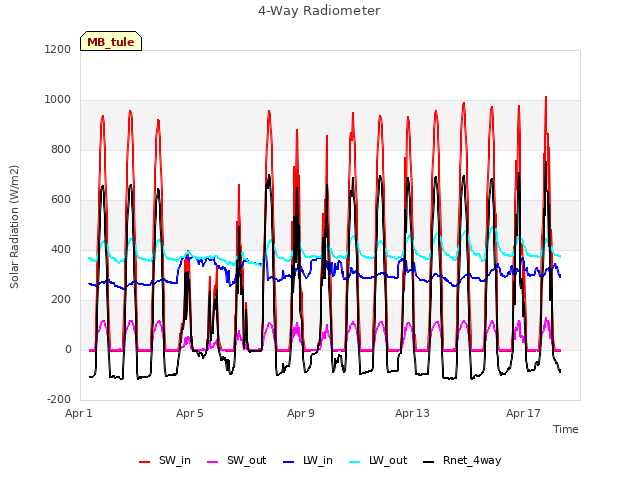Click the 600 y-axis label
The image size is (640, 480).
pyautogui.click(x=61, y=199)
